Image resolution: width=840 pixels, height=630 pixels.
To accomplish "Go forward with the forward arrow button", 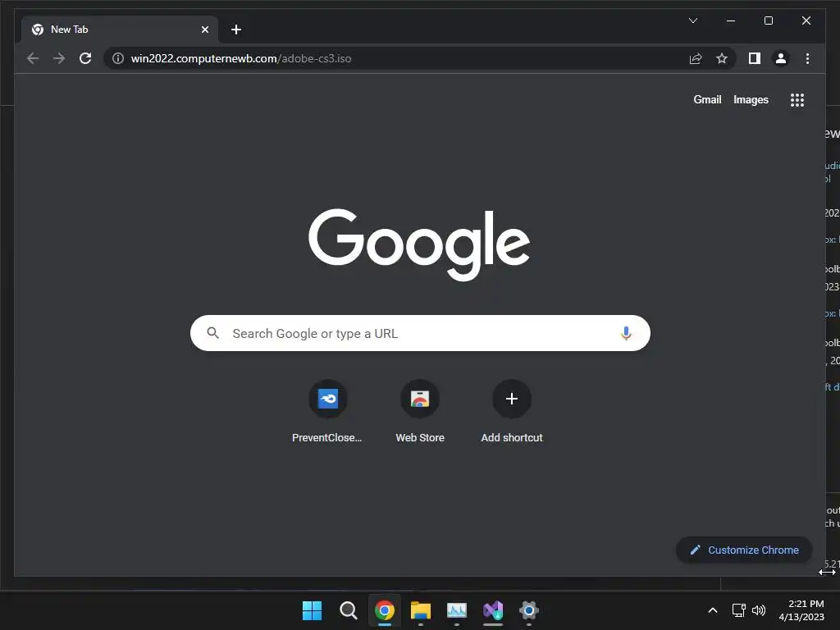I will tap(59, 58).
